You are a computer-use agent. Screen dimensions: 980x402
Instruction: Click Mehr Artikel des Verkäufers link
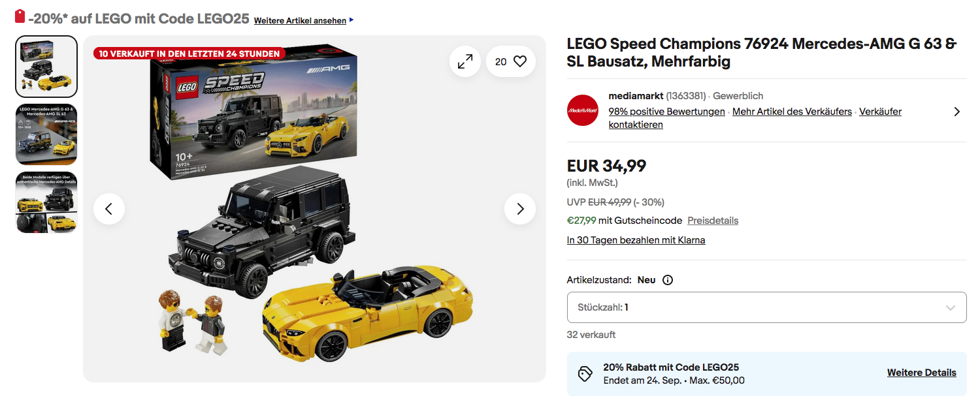[x=792, y=112]
